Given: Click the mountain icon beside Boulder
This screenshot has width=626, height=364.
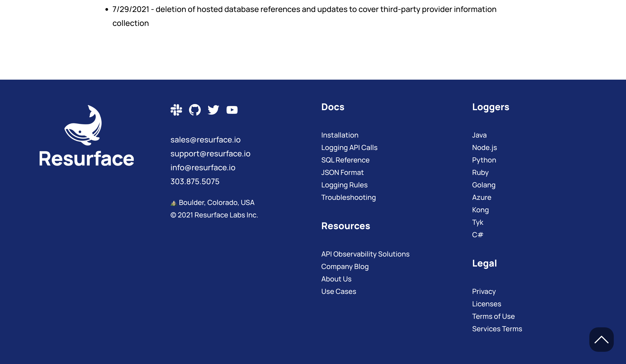Looking at the screenshot, I should 173,203.
